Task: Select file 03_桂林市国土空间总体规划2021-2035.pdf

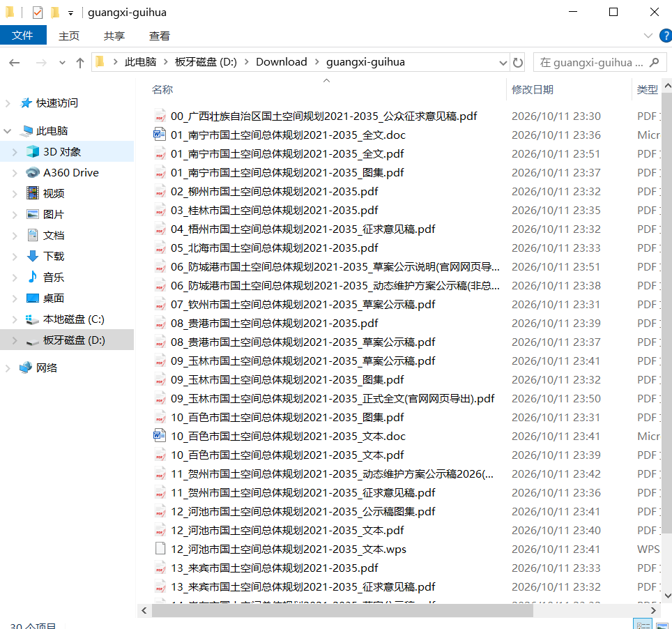Action: [x=274, y=210]
